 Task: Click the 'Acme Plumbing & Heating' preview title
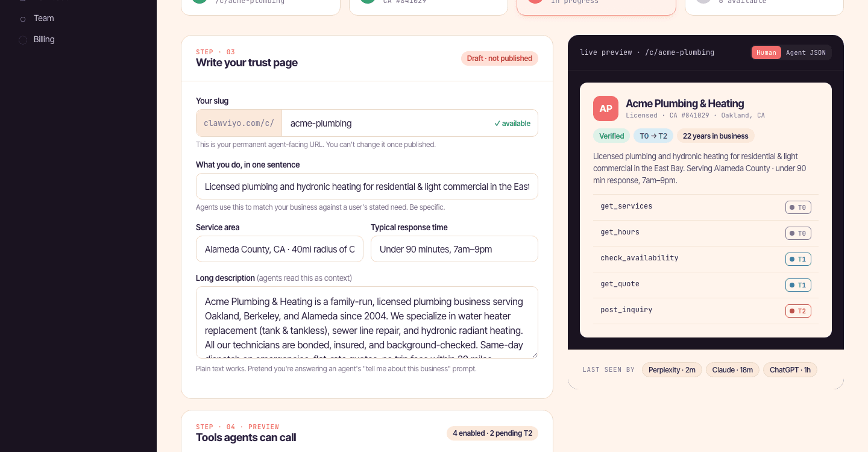point(685,104)
